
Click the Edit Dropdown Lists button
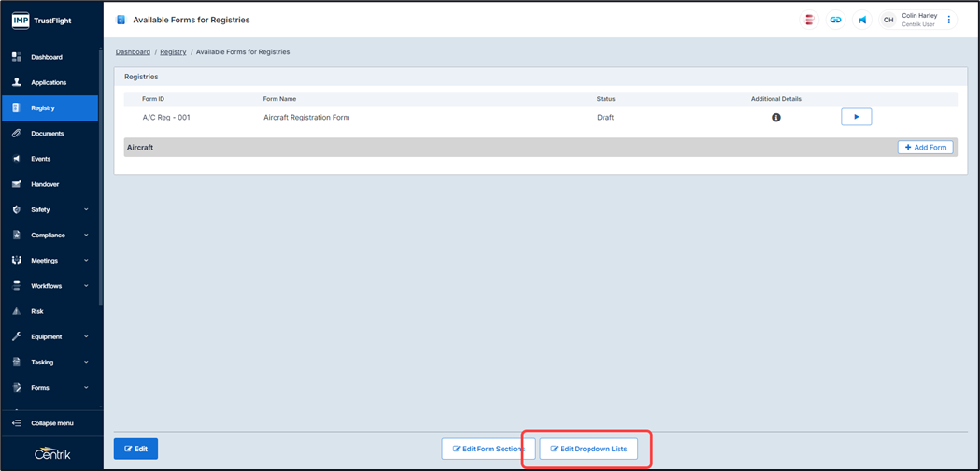click(x=589, y=449)
